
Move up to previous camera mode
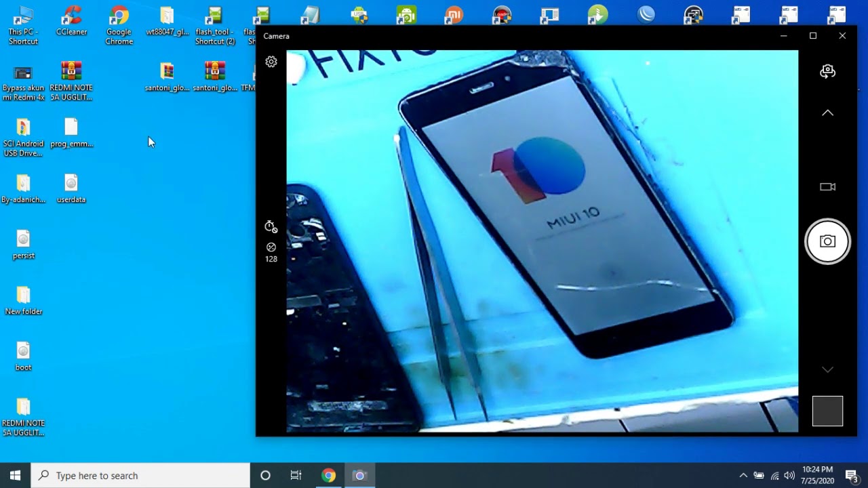click(827, 113)
